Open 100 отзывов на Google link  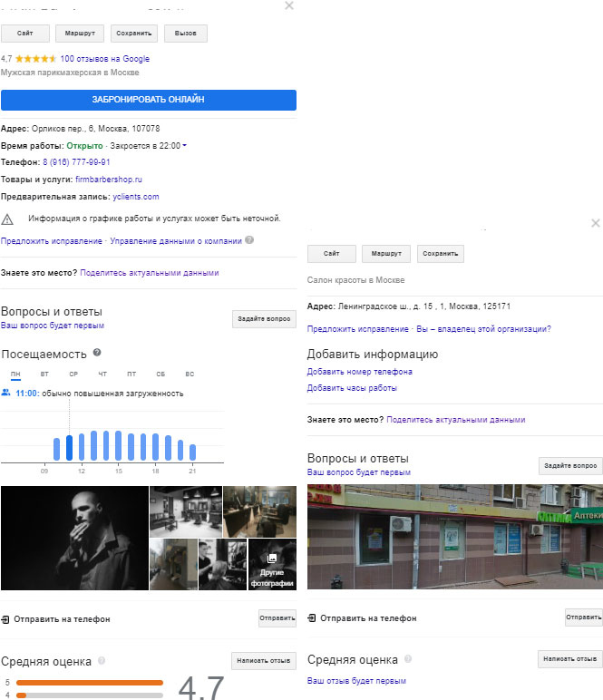[105, 59]
